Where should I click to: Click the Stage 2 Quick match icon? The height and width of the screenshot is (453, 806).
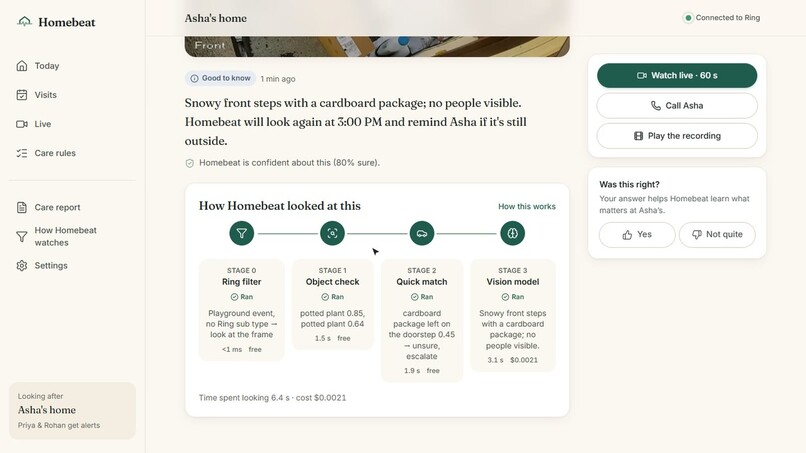tap(422, 233)
